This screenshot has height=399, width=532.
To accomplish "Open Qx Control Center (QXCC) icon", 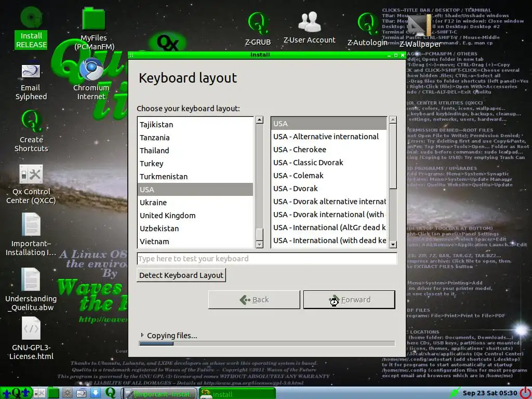I will [31, 184].
